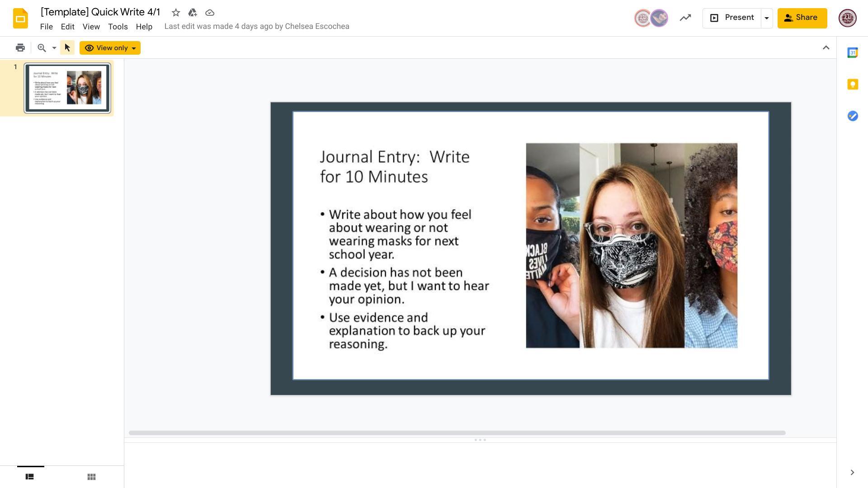868x488 pixels.
Task: Click the Slides home logo
Action: (20, 19)
